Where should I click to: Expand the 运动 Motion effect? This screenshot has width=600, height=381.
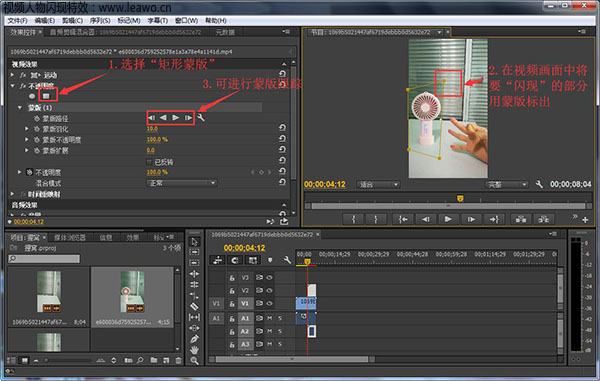13,75
